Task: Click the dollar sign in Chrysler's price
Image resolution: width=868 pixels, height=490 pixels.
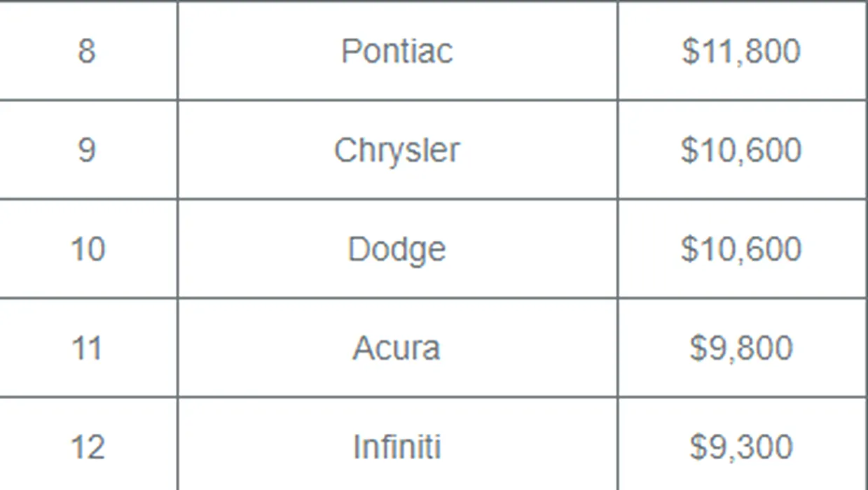Action: pos(690,150)
